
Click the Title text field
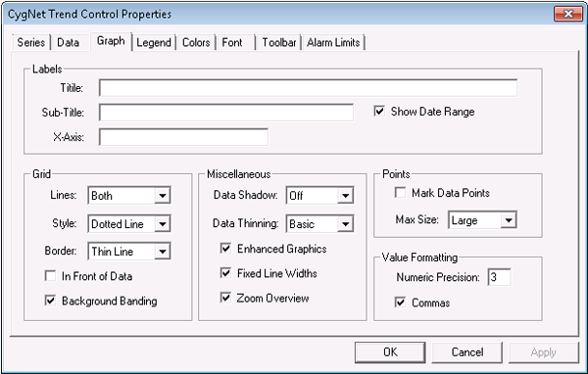pyautogui.click(x=308, y=88)
